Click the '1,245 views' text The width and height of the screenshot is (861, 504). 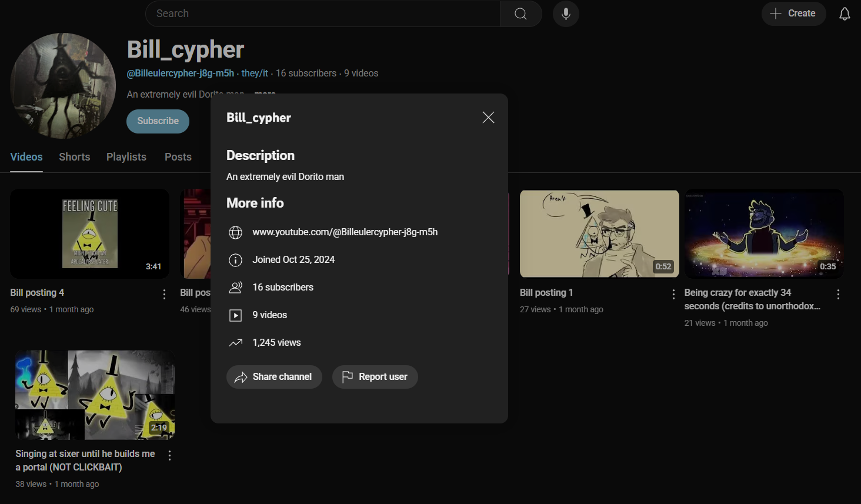(x=276, y=343)
